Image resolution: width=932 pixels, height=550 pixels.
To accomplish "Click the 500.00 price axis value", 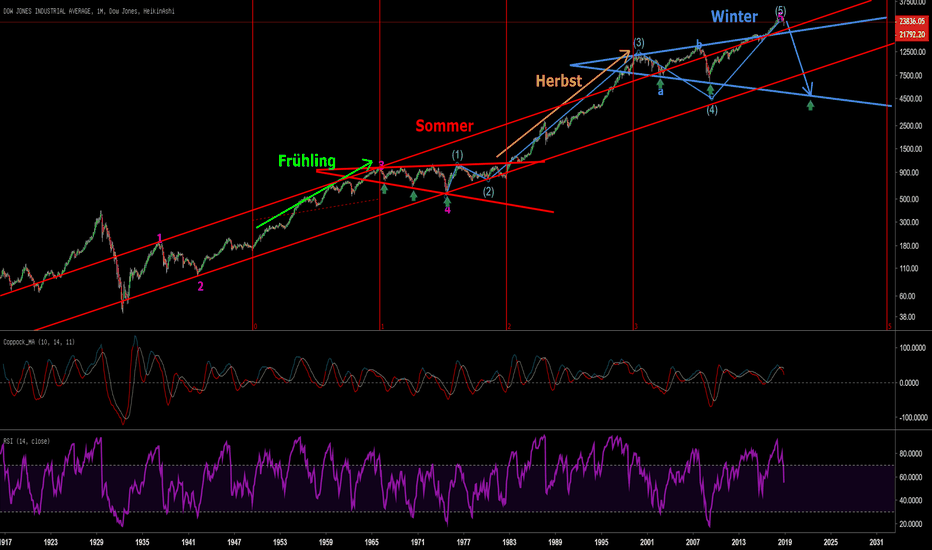I will tap(911, 199).
